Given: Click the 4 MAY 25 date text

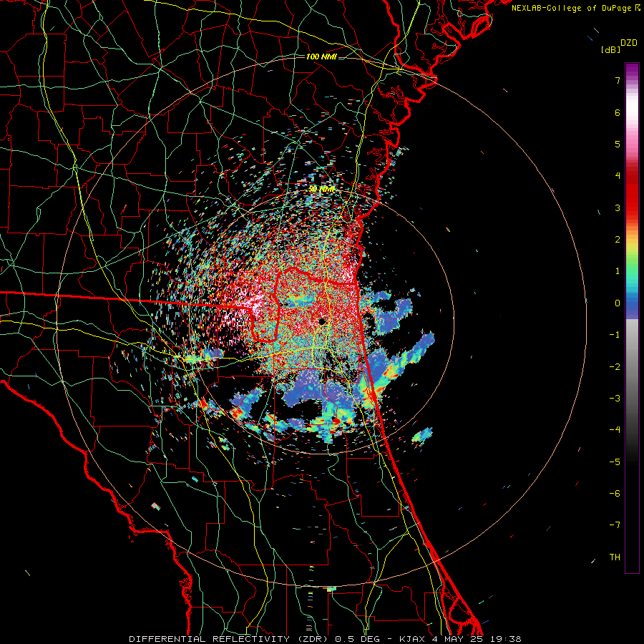Looking at the screenshot, I should coord(457,639).
